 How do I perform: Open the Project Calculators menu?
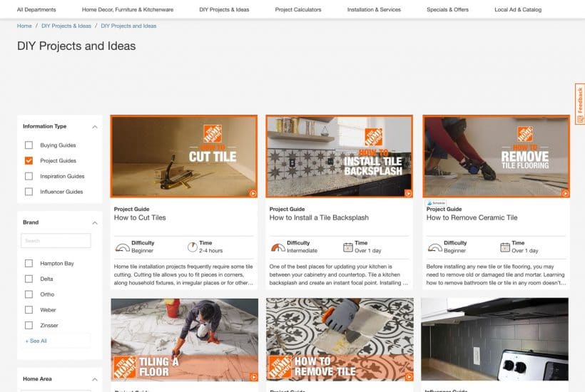coord(298,10)
